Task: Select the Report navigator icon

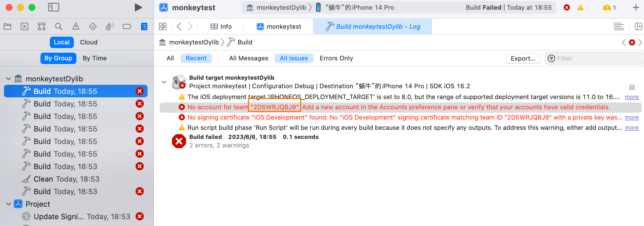Action: [x=144, y=27]
